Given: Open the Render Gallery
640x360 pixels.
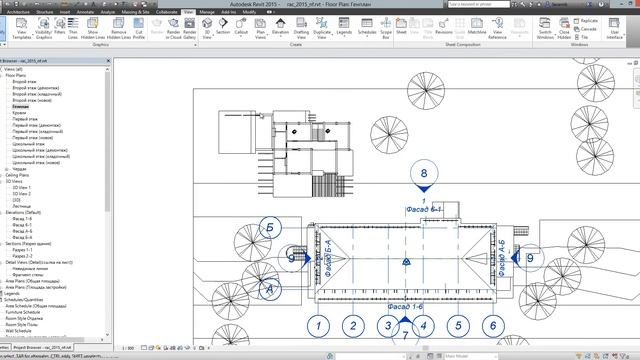Looking at the screenshot, I should 189,29.
